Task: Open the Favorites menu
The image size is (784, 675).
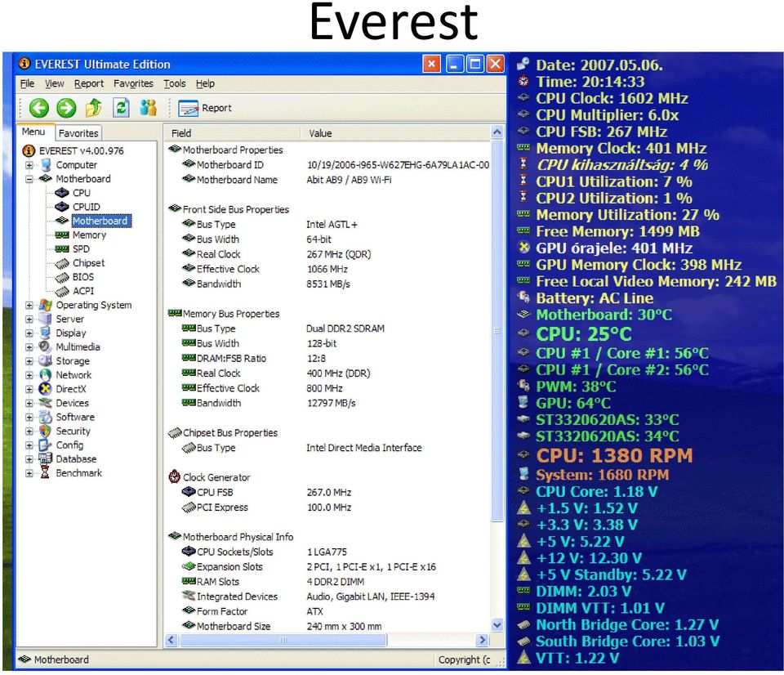Action: (133, 83)
